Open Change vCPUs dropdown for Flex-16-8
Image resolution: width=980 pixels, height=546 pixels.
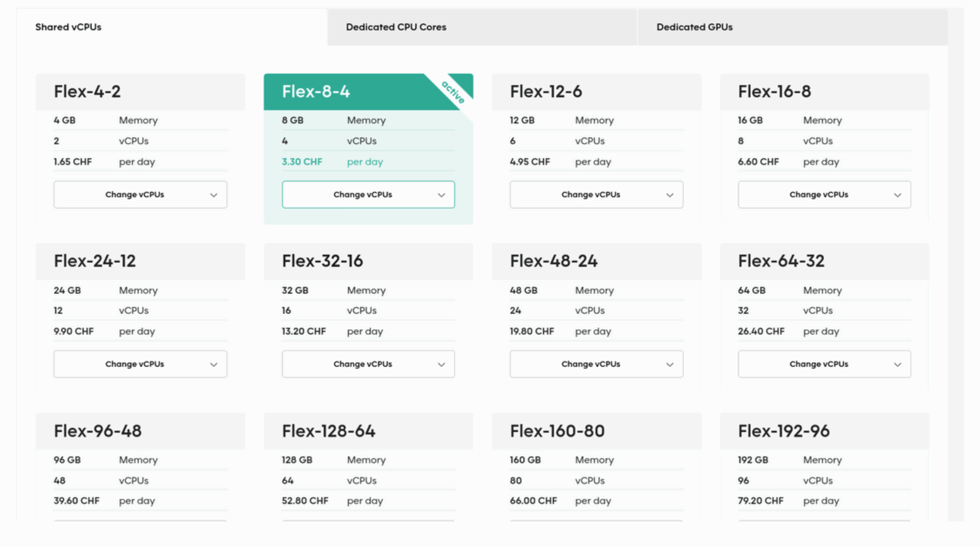pos(825,195)
